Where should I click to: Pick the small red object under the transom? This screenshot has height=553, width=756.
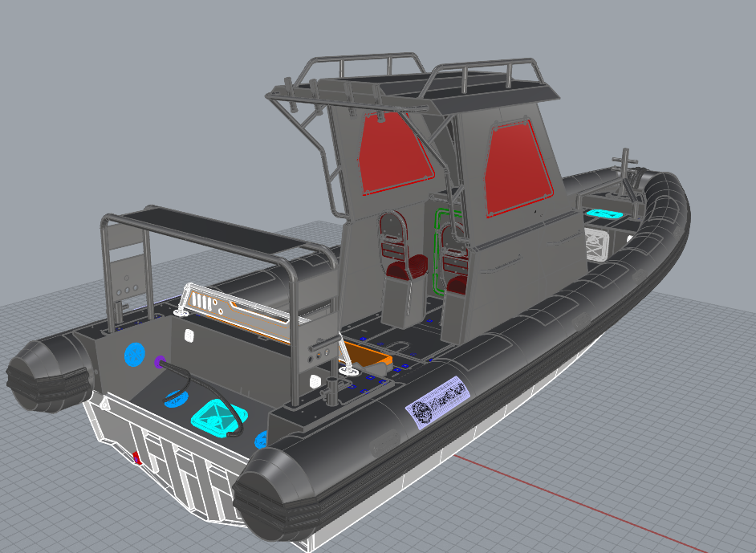pyautogui.click(x=137, y=457)
